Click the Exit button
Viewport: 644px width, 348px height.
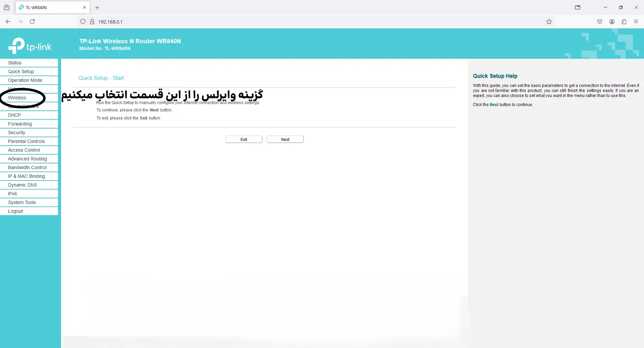point(244,139)
